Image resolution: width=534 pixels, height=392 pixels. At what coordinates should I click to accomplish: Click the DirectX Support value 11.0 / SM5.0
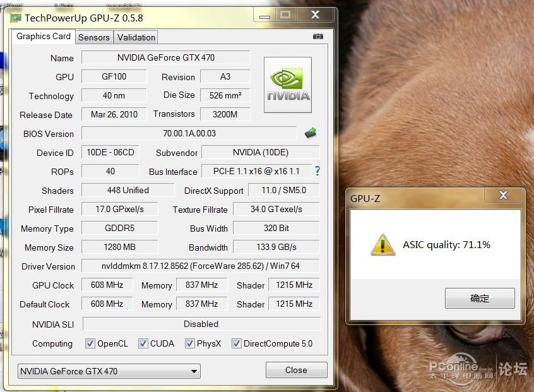pyautogui.click(x=284, y=190)
